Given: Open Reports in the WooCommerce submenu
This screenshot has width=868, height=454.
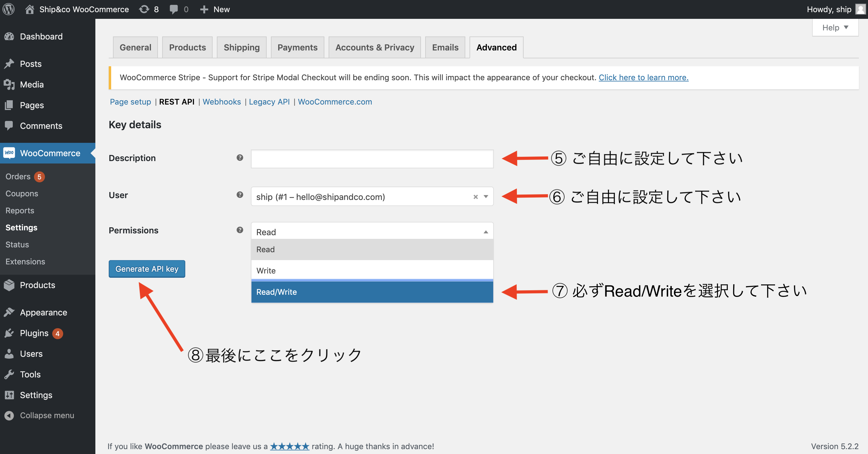Looking at the screenshot, I should [19, 211].
